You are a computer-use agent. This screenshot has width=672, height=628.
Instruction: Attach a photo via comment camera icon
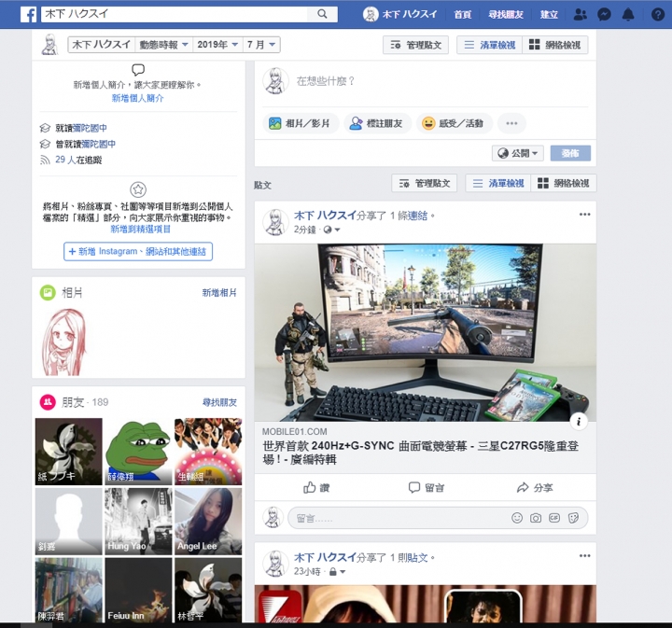pyautogui.click(x=536, y=518)
